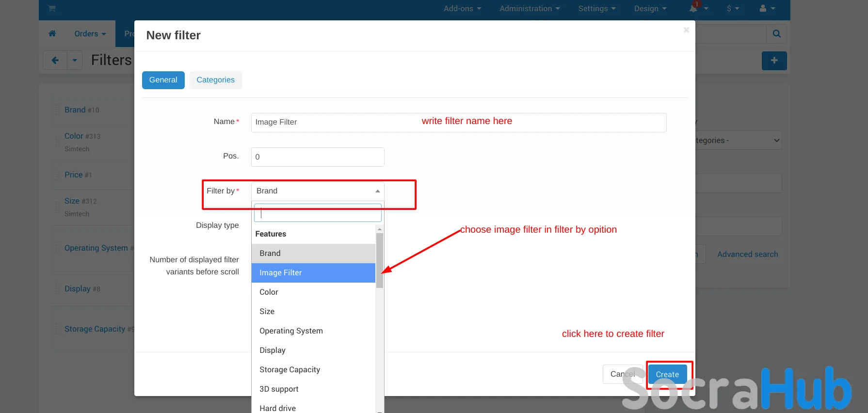Select Image Filter option in list

(313, 273)
